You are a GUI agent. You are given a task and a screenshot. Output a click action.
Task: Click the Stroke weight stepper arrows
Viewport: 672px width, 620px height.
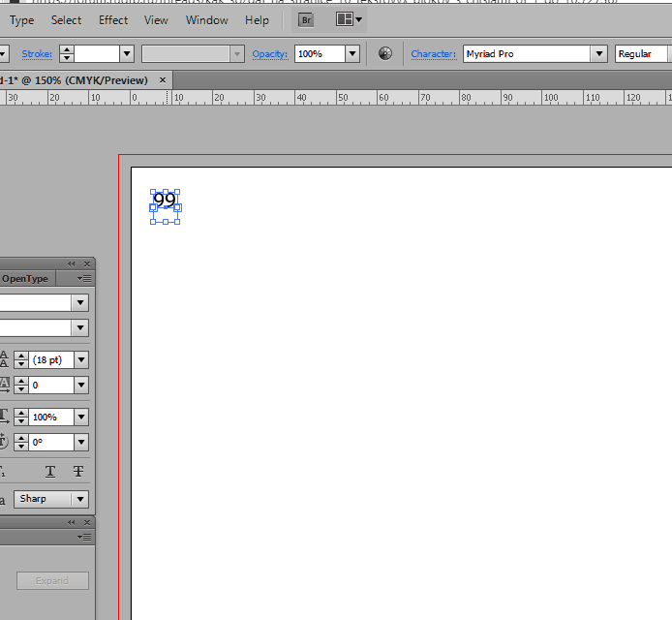(x=67, y=54)
